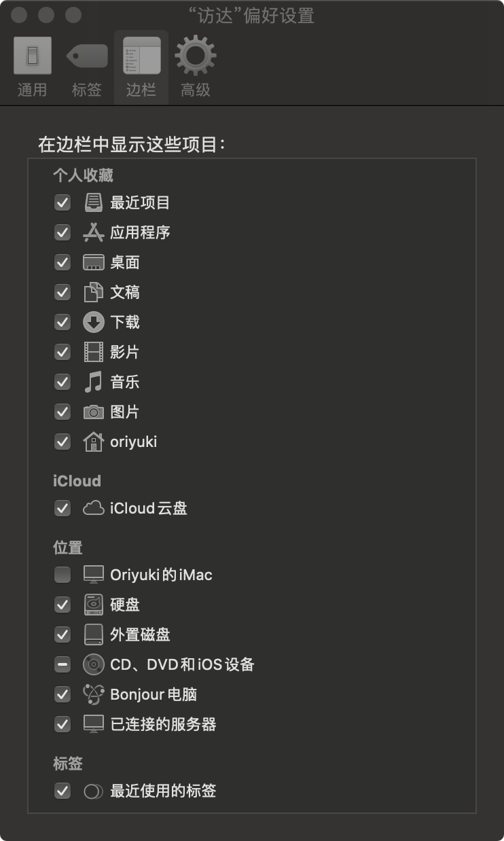Open the 高级 (Advanced) gear pane

tap(196, 68)
